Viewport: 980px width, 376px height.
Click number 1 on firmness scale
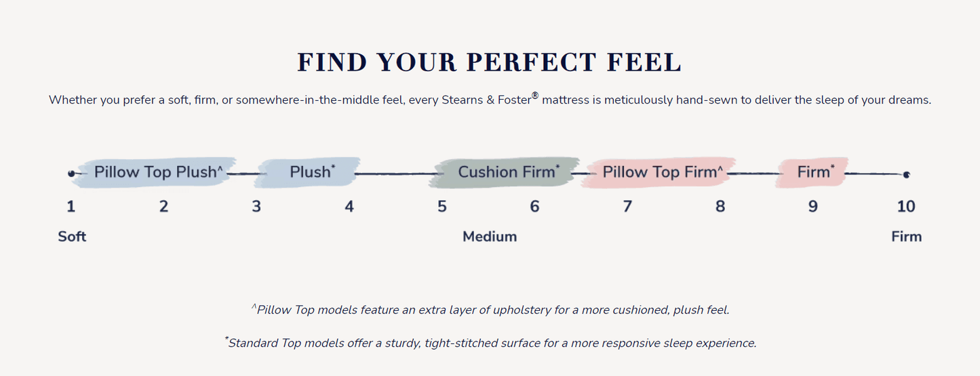(x=71, y=207)
